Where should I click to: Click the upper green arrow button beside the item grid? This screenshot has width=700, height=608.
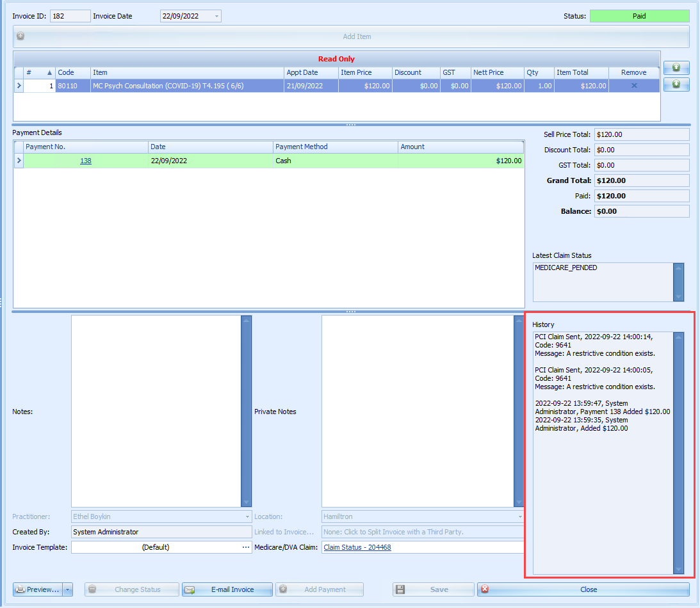pos(676,67)
